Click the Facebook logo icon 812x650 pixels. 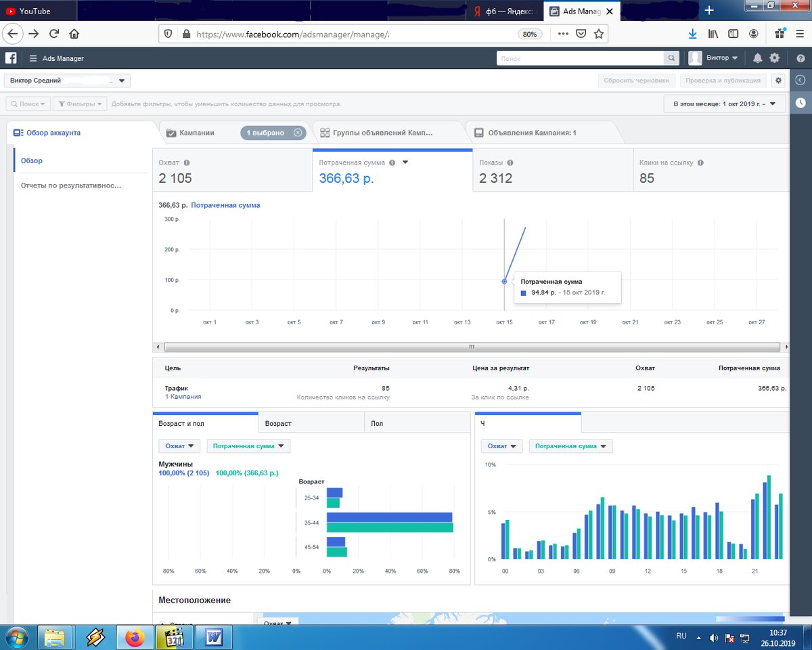(x=11, y=58)
